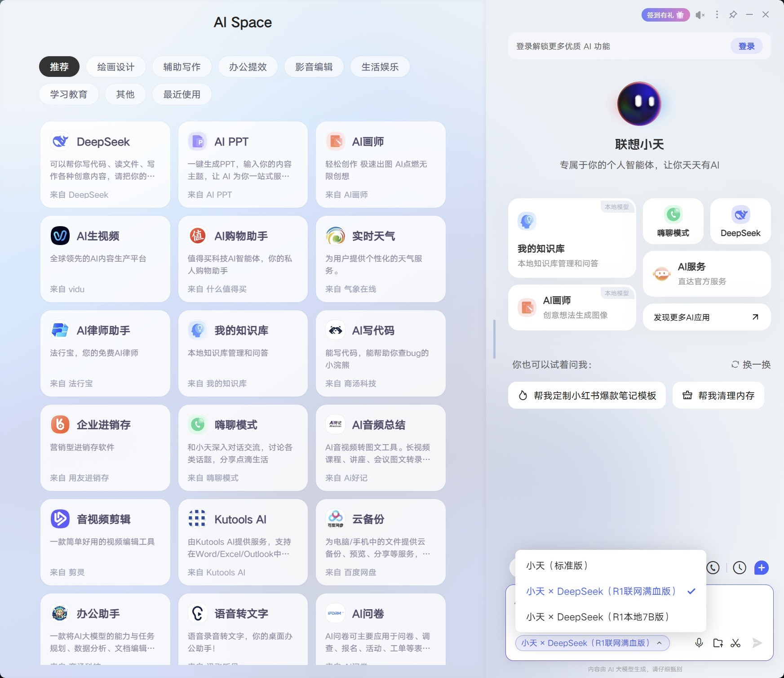Image resolution: width=784 pixels, height=678 pixels.
Task: Switch to the 影音编辑 category tab
Action: [314, 67]
